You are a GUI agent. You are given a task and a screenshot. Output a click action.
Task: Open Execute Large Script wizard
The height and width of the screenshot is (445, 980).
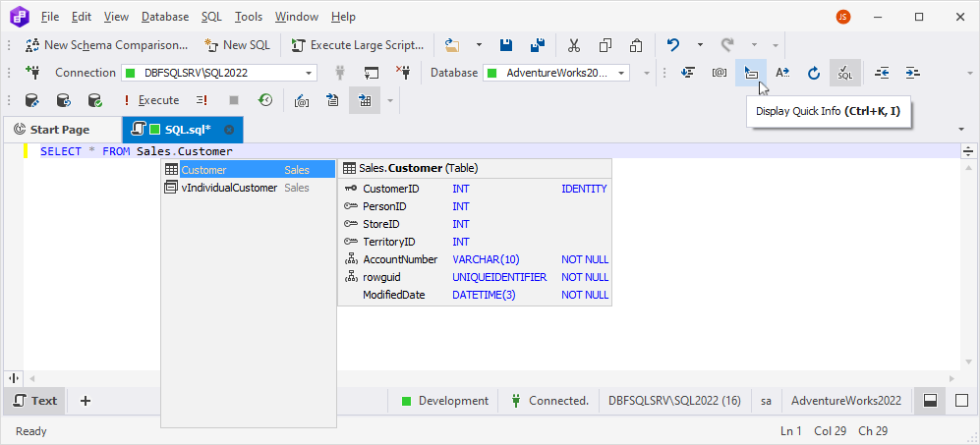[x=358, y=45]
